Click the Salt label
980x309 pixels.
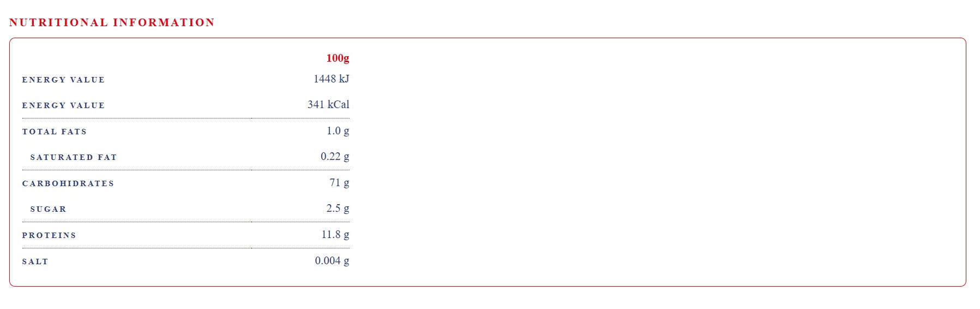pos(35,262)
